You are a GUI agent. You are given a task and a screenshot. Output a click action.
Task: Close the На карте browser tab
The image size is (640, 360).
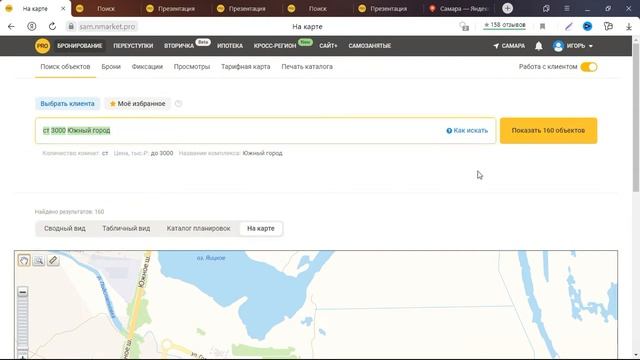coord(63,8)
